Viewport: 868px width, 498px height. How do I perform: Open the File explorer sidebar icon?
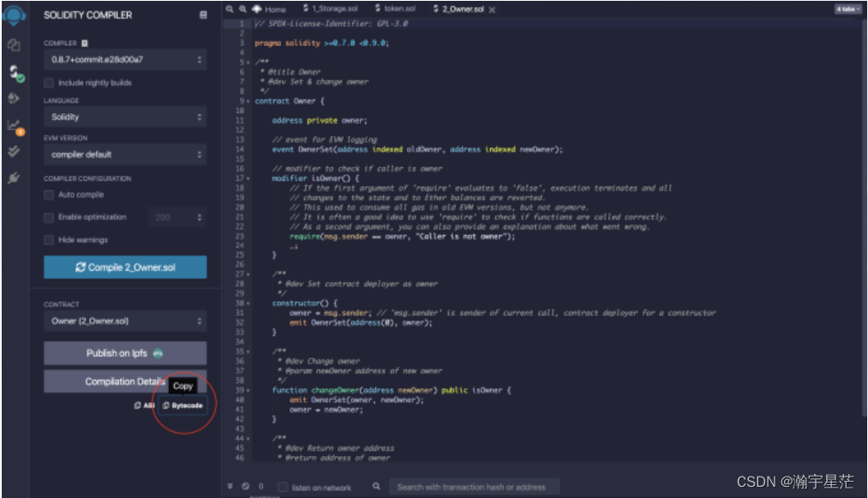point(14,45)
